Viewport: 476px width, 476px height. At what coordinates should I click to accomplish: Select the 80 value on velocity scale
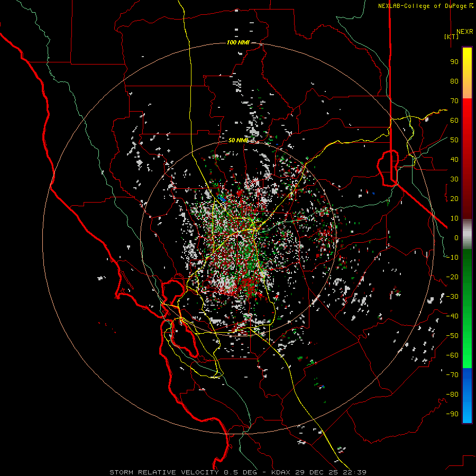point(454,81)
